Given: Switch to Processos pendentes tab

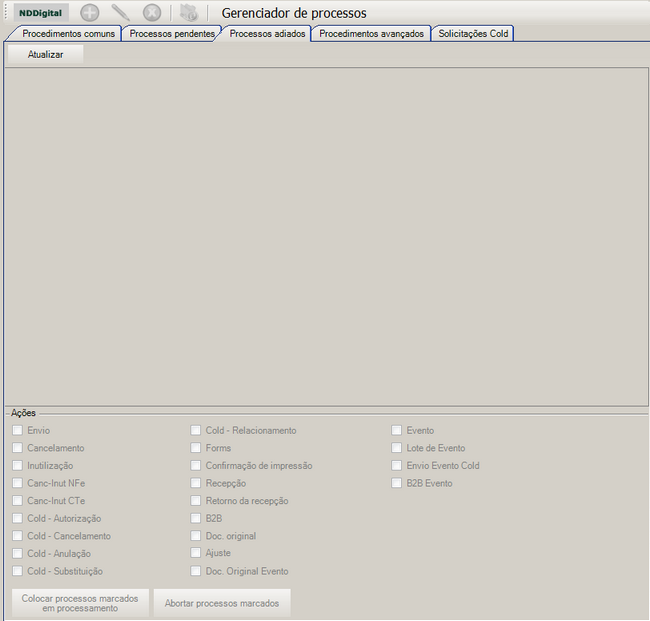Looking at the screenshot, I should point(172,33).
